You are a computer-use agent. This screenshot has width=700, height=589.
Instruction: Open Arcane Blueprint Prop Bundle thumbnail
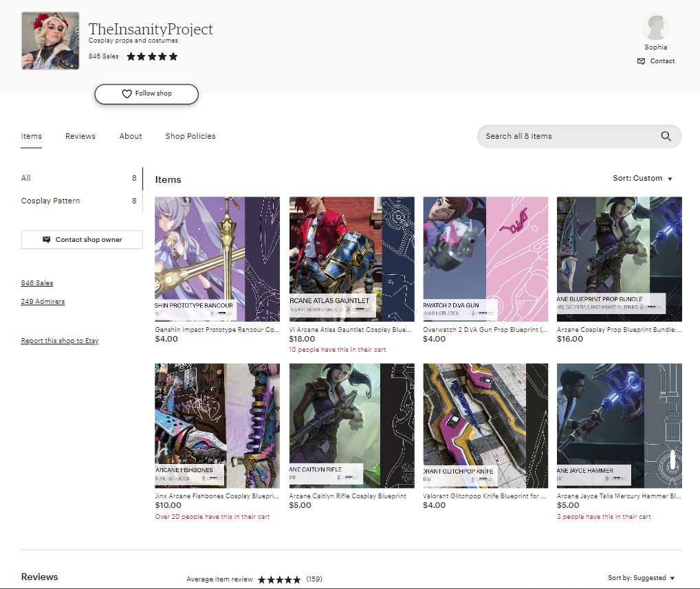coord(620,259)
